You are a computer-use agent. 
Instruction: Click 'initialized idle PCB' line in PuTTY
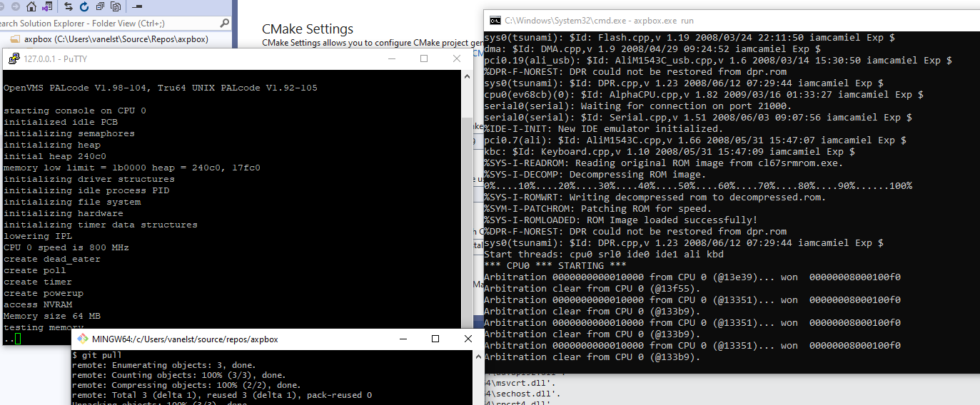click(61, 122)
